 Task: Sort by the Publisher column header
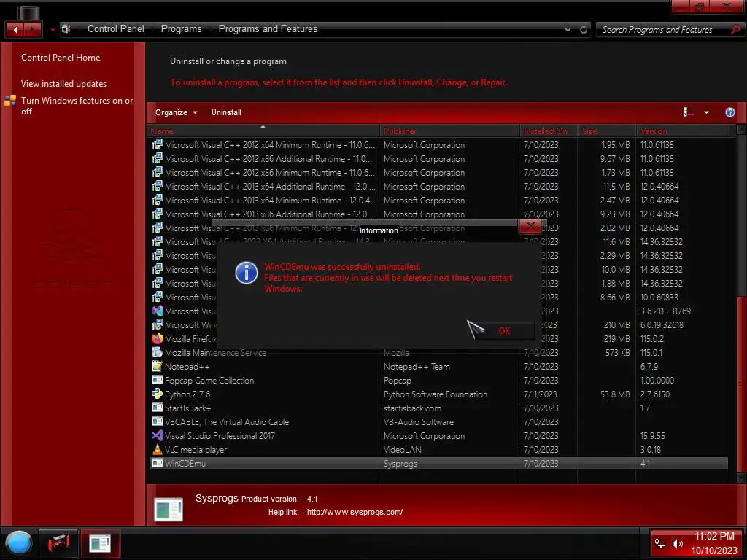click(449, 131)
